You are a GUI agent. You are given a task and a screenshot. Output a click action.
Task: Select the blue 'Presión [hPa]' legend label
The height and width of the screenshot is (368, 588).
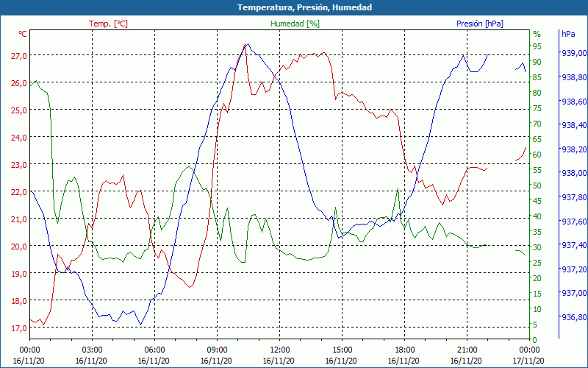tap(480, 24)
